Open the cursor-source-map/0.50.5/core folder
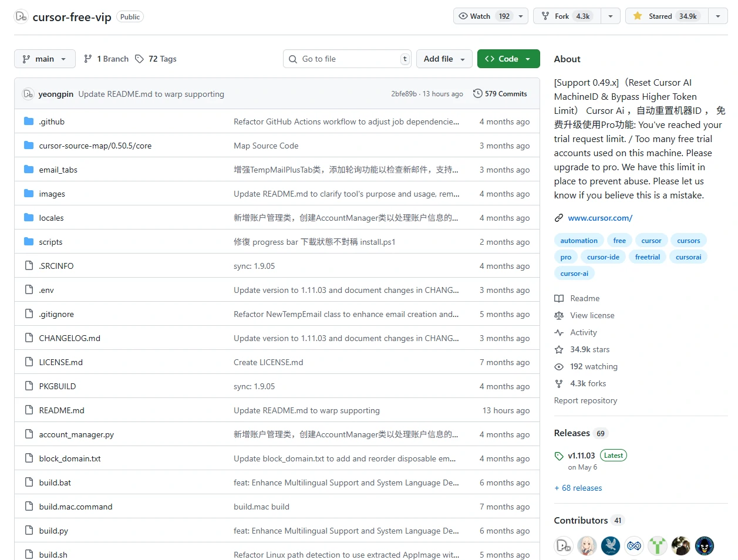738x560 pixels. (x=95, y=146)
